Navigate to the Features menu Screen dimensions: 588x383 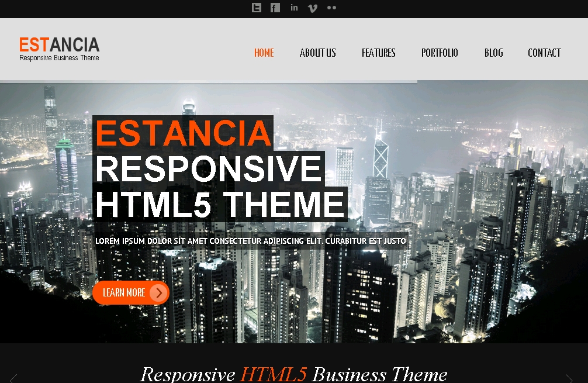[378, 53]
